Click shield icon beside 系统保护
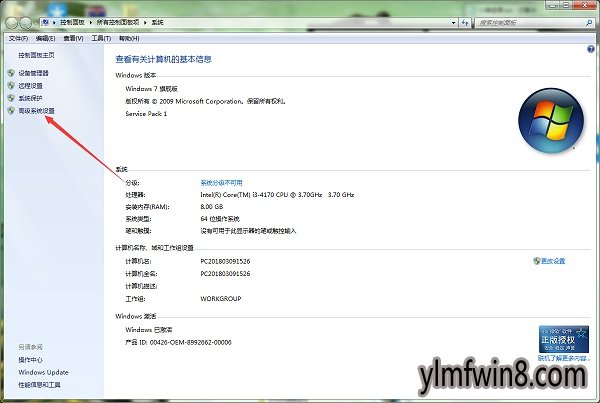This screenshot has height=403, width=600. (11, 98)
